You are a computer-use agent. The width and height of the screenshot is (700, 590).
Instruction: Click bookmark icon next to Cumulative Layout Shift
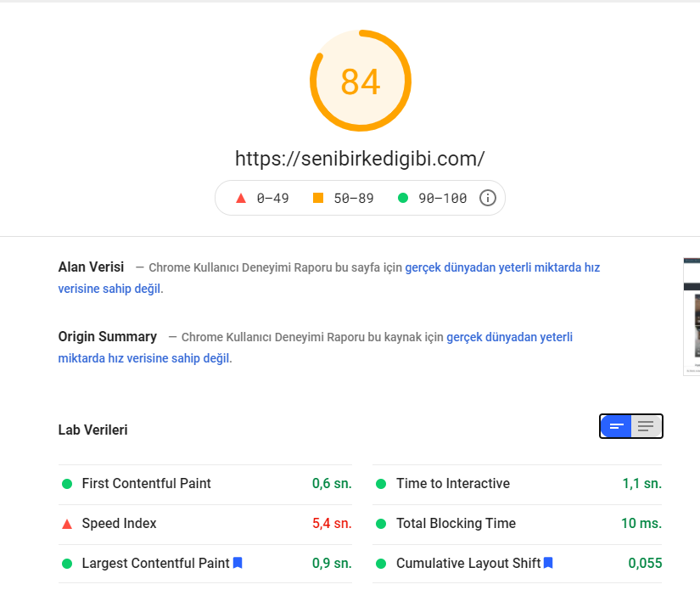548,563
